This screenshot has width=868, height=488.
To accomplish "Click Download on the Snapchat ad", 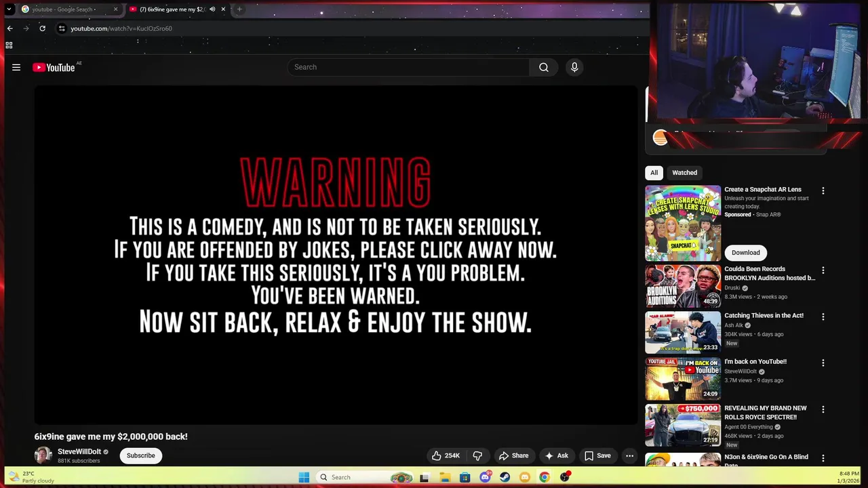I will click(x=745, y=253).
